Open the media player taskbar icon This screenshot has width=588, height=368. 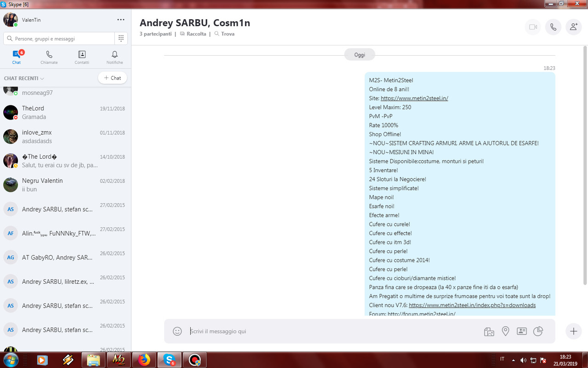pos(42,360)
